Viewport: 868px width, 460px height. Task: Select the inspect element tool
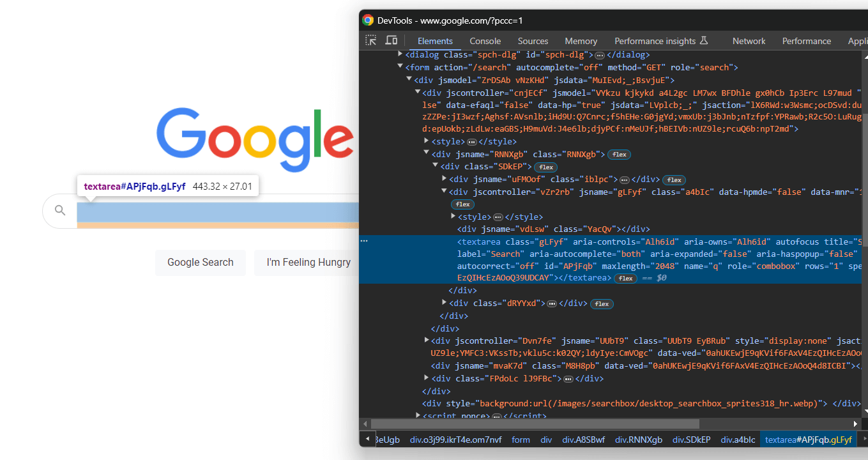click(370, 40)
